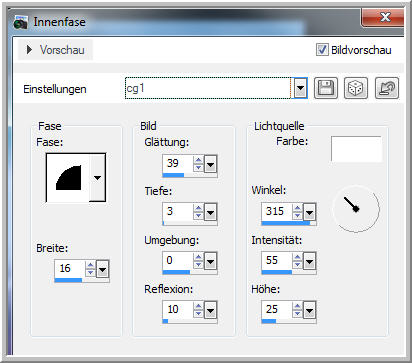This screenshot has height=363, width=412.
Task: Open the Winkel value dropdown arrow
Action: click(310, 212)
